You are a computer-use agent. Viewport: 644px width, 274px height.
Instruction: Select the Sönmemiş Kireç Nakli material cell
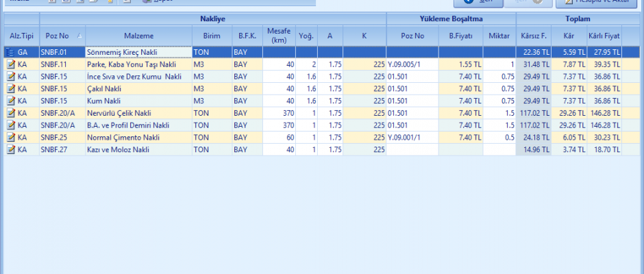(x=138, y=52)
